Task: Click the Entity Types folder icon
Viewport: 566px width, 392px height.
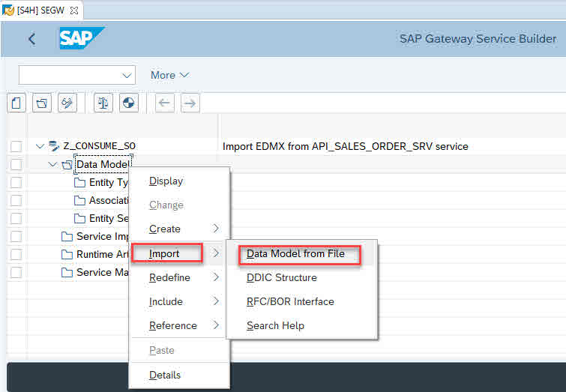Action: point(79,182)
